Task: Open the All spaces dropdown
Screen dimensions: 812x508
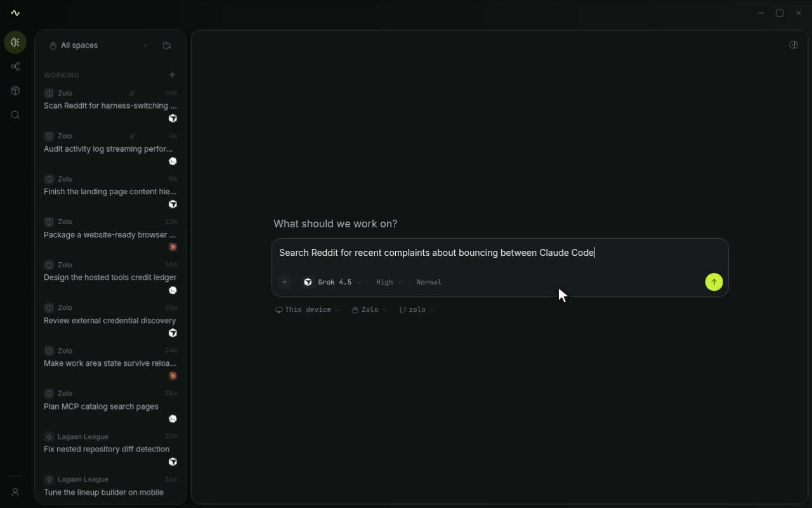Action: coord(99,46)
